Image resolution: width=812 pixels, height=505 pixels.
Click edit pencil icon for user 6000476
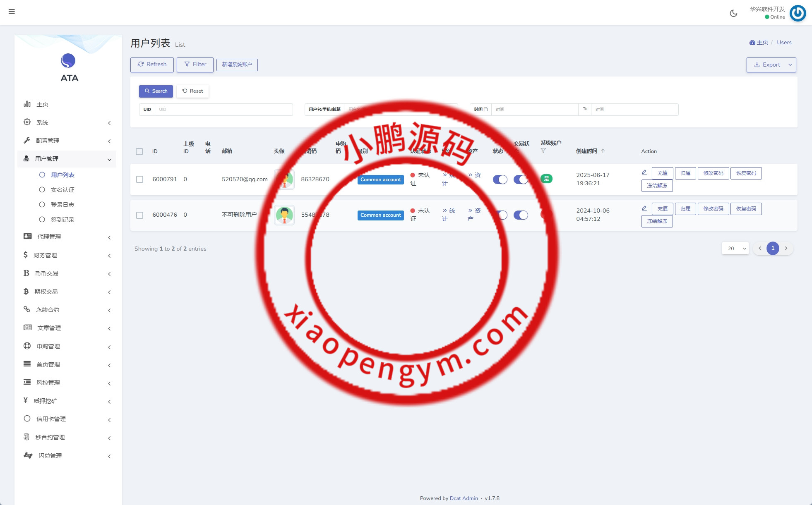644,208
